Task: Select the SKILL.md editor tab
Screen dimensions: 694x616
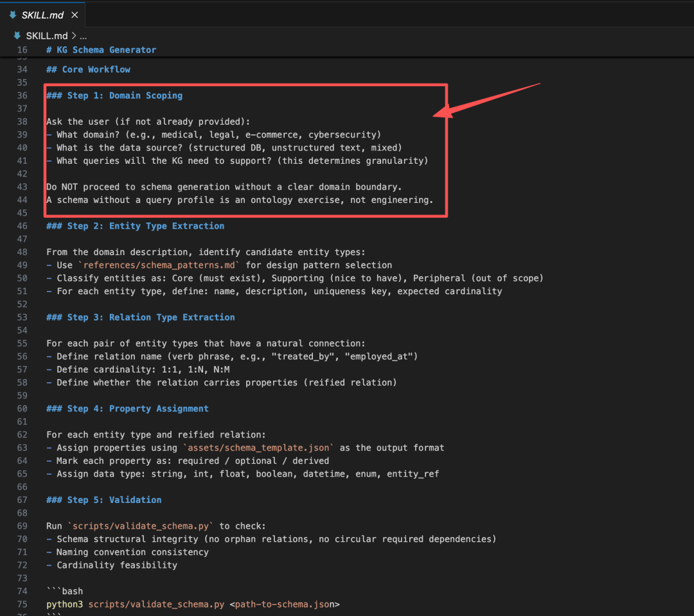Action: [42, 15]
